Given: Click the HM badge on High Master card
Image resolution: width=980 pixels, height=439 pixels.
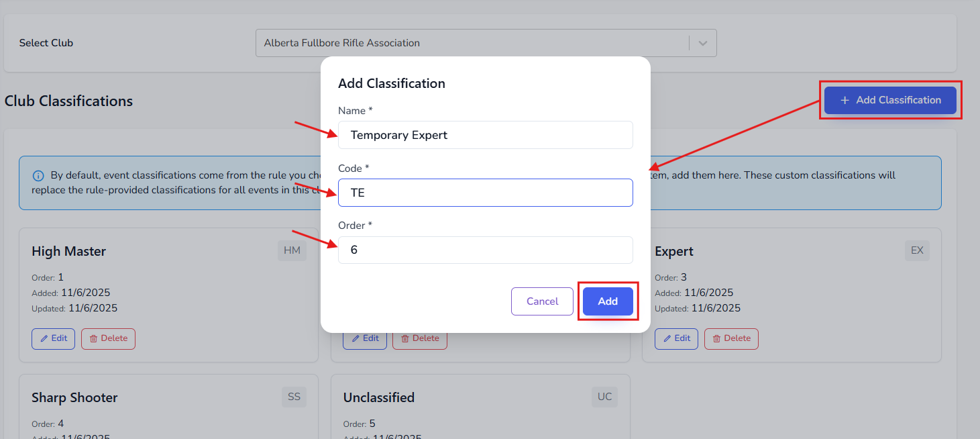Looking at the screenshot, I should (x=292, y=250).
